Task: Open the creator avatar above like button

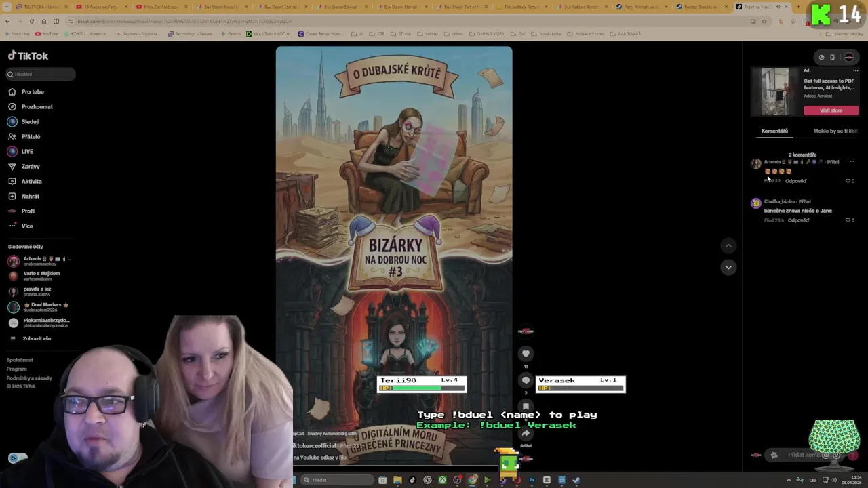Action: (x=526, y=331)
